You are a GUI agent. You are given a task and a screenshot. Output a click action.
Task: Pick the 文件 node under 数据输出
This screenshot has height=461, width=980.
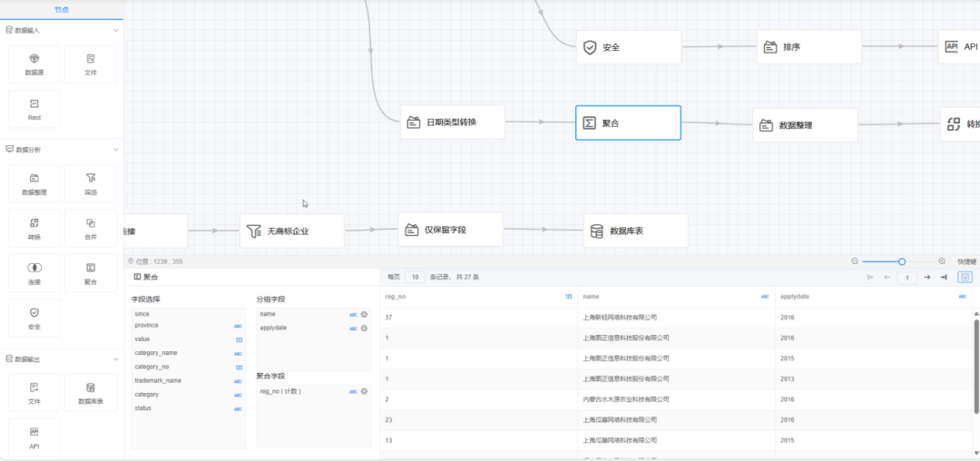point(34,393)
